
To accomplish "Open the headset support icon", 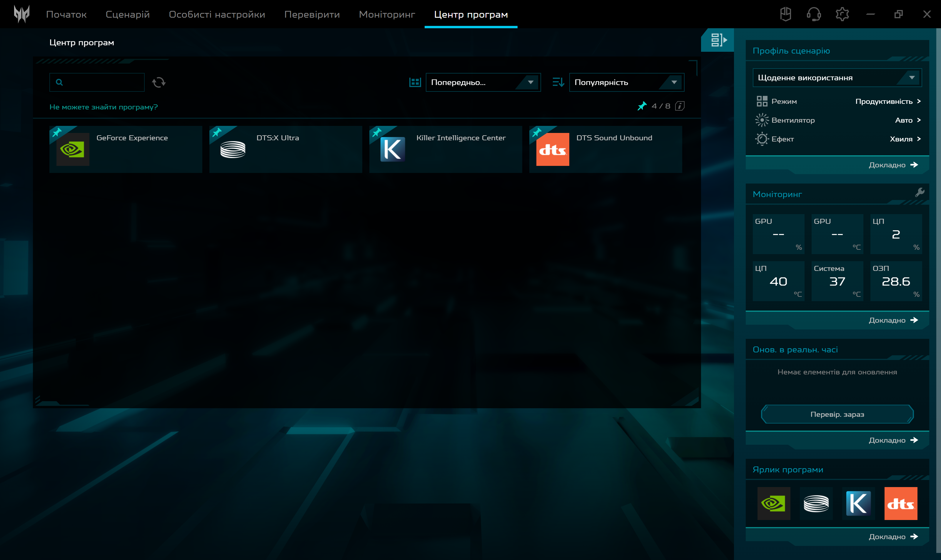I will coord(813,14).
